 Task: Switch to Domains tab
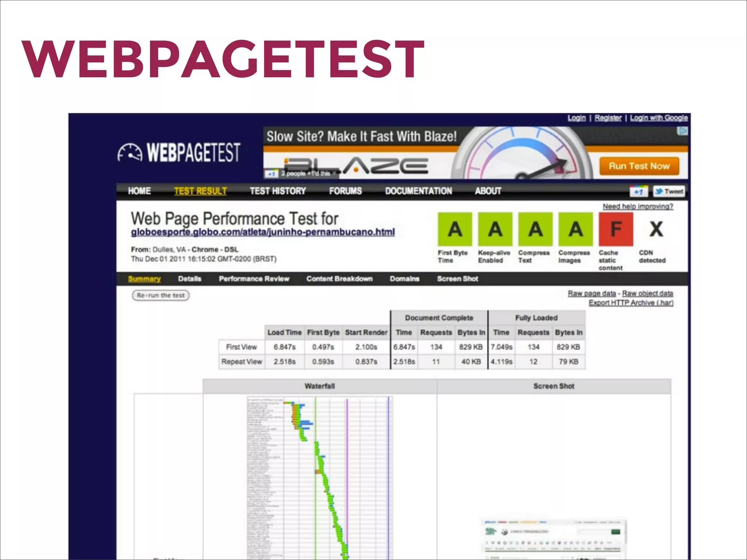[x=405, y=279]
